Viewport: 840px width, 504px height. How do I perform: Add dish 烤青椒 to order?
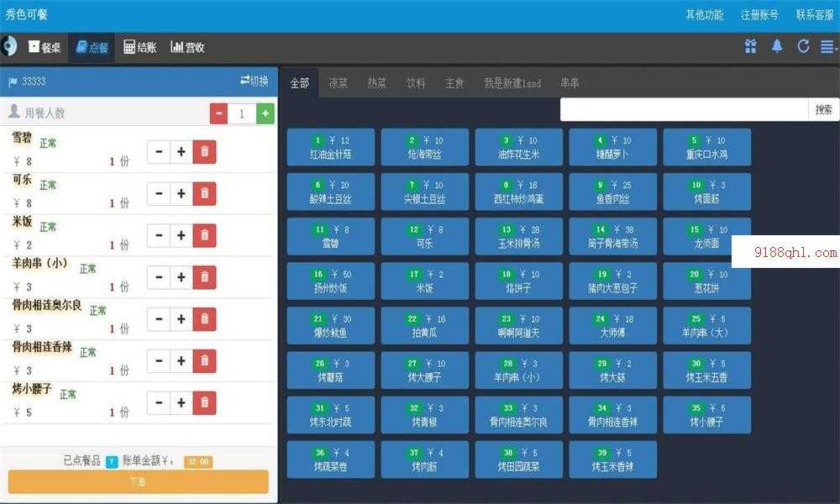click(x=425, y=415)
